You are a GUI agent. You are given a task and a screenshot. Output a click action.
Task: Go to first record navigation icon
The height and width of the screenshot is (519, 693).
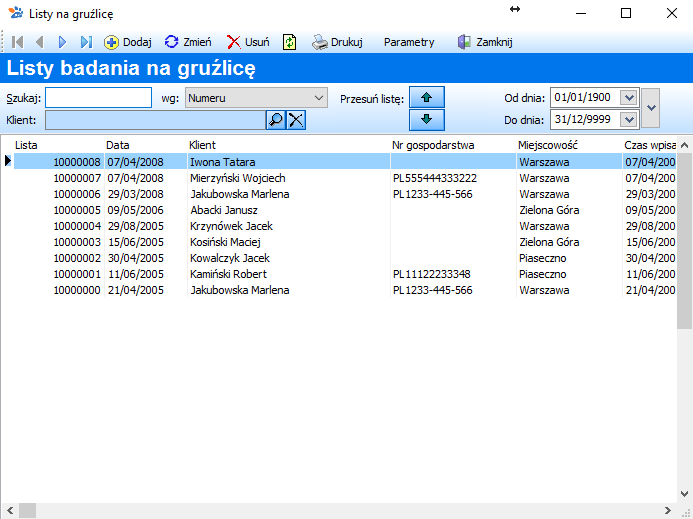click(18, 42)
